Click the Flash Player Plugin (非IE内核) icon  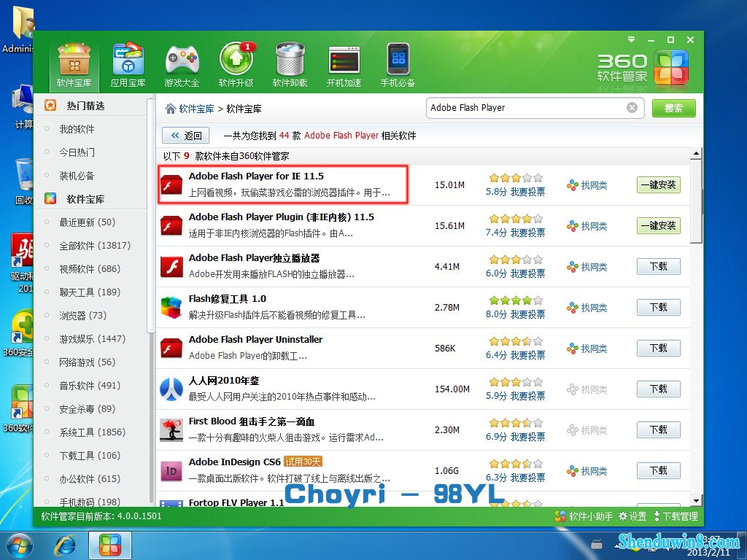pyautogui.click(x=171, y=226)
